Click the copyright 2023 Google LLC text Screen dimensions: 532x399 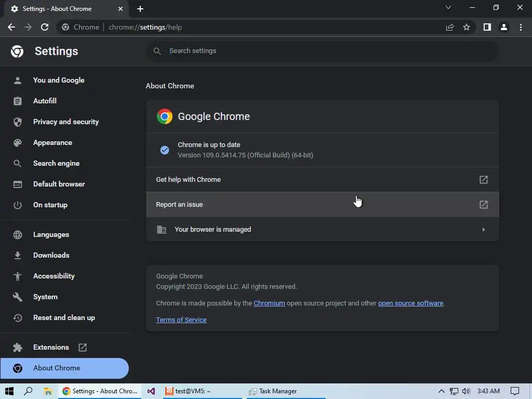click(227, 287)
